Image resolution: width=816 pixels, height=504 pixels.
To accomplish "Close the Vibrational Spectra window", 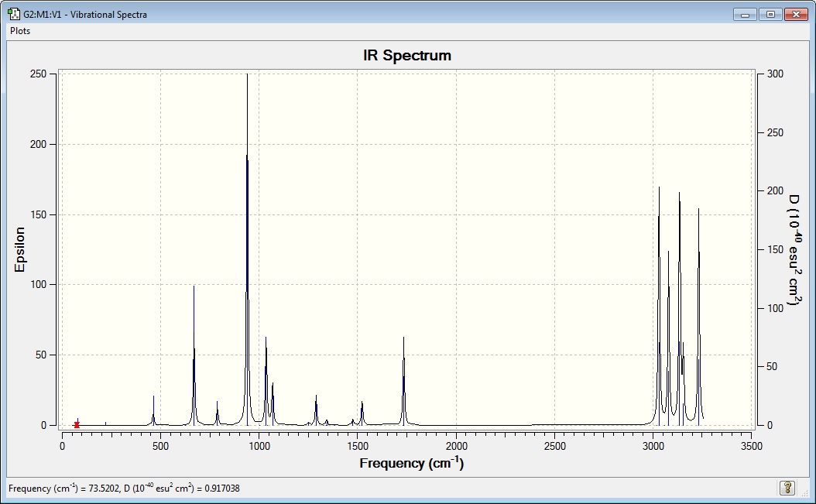I will (x=796, y=15).
